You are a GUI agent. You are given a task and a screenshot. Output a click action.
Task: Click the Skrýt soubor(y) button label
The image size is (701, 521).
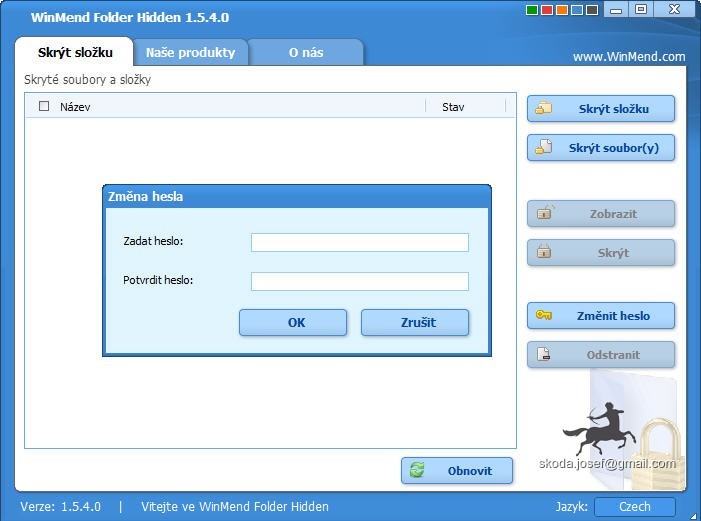(613, 148)
